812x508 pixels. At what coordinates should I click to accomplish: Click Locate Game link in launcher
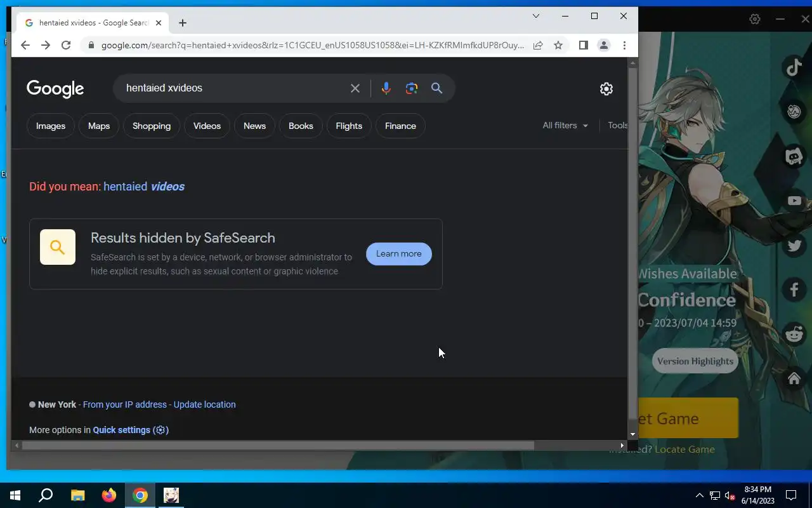click(x=684, y=450)
